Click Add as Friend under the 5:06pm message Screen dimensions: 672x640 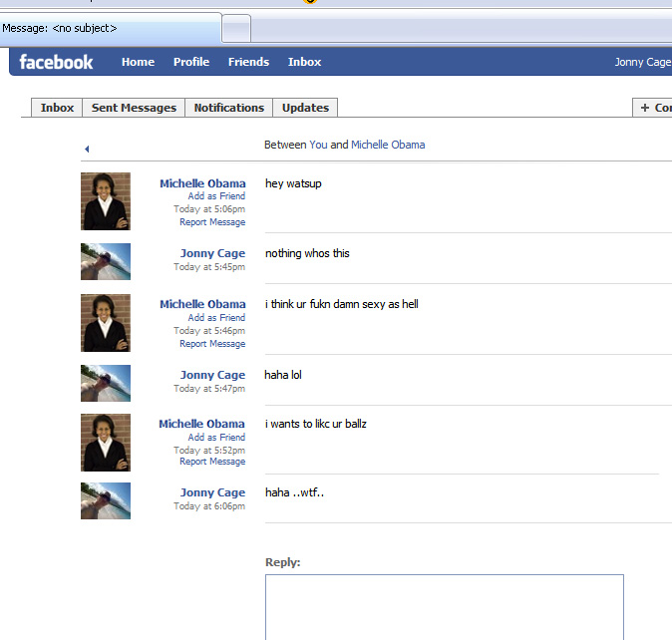[x=216, y=196]
